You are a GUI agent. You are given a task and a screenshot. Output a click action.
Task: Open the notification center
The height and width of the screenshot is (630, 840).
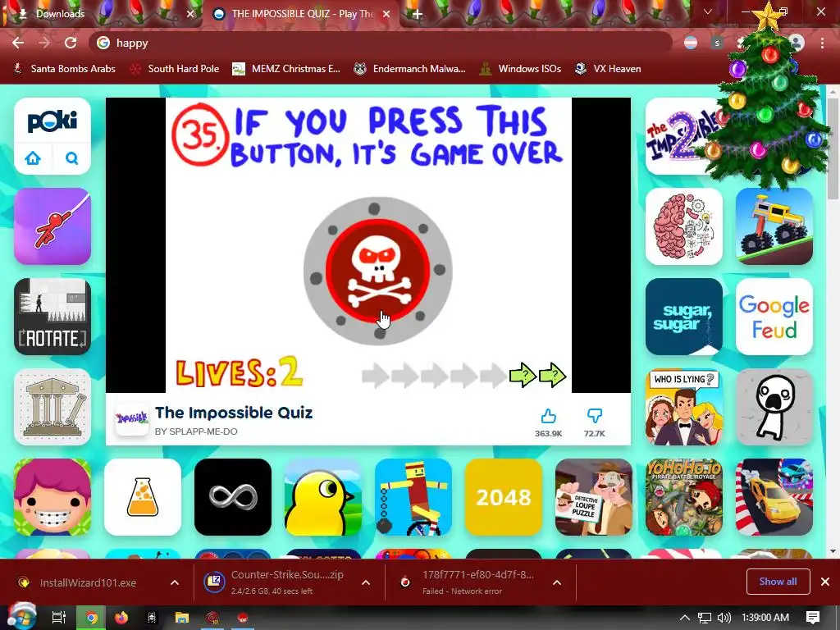pyautogui.click(x=813, y=618)
